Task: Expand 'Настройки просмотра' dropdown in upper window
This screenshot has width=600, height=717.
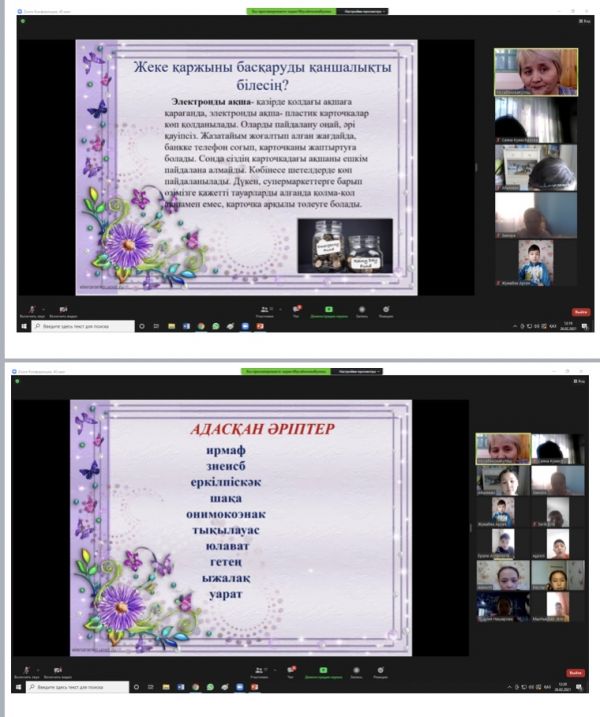Action: (x=365, y=11)
